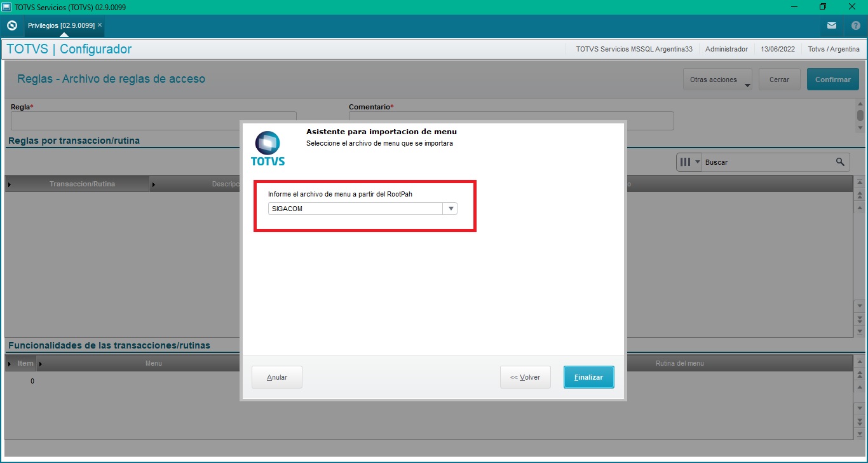The height and width of the screenshot is (463, 868).
Task: Click sort arrow left of Item header
Action: point(9,364)
